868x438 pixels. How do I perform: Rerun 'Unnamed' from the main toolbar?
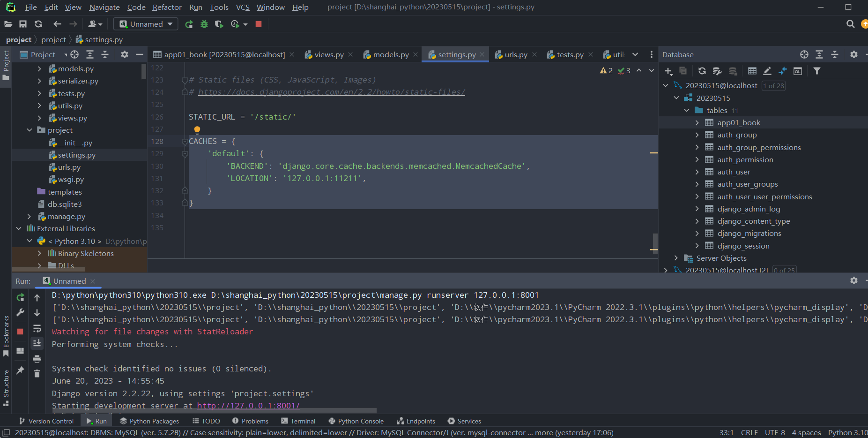click(x=189, y=24)
